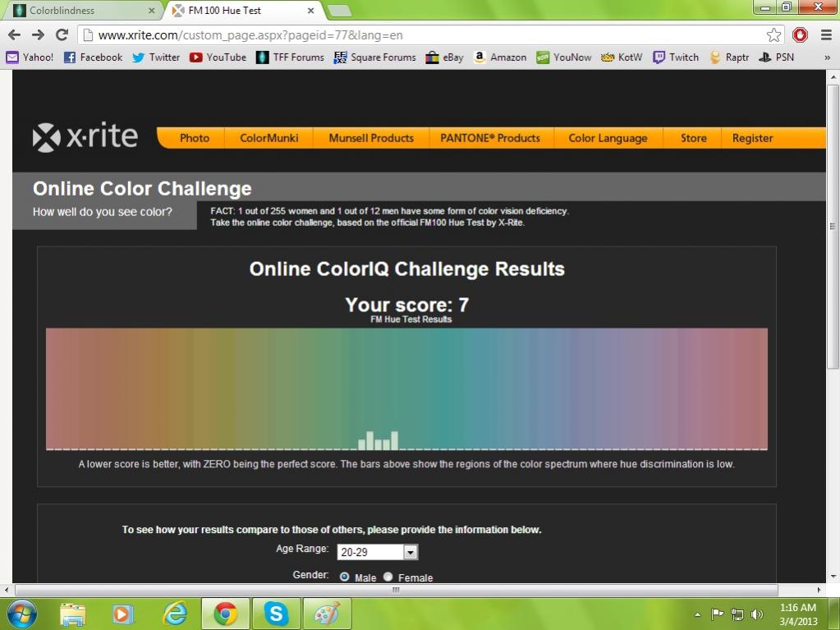Viewport: 840px width, 630px height.
Task: Click the horizontal scrollbar right arrow
Action: [x=819, y=590]
